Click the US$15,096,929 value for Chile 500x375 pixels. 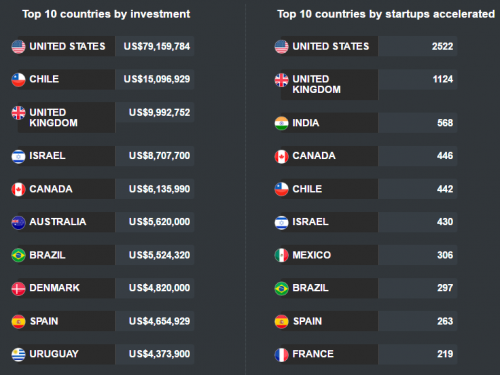[157, 79]
